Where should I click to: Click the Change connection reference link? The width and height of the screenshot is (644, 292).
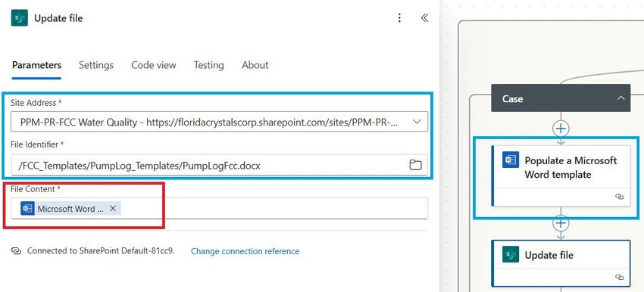coord(245,251)
